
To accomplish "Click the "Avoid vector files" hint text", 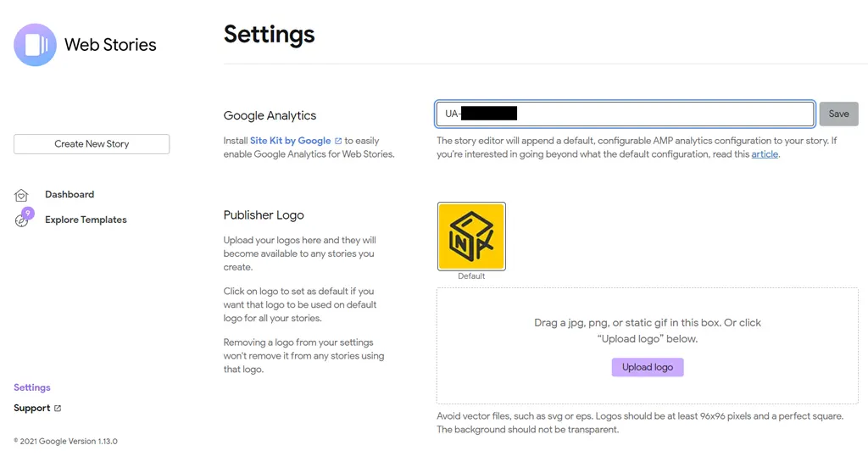I will coord(640,423).
